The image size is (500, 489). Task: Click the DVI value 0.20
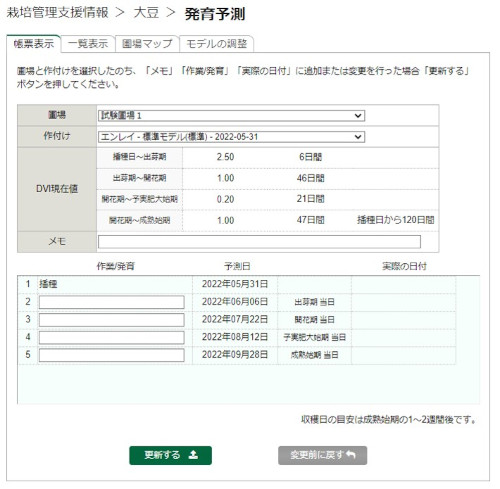pyautogui.click(x=225, y=199)
